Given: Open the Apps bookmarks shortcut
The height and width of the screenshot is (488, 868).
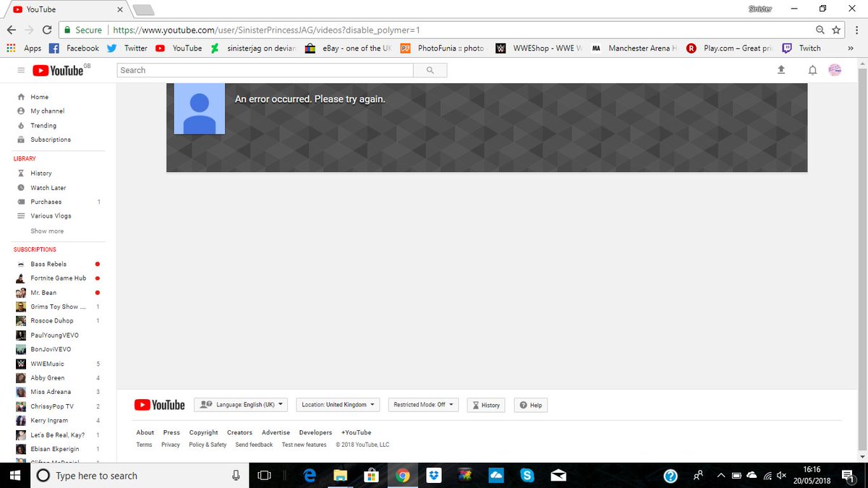Looking at the screenshot, I should (24, 48).
